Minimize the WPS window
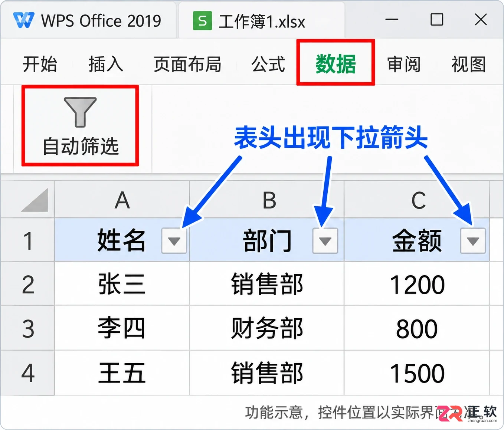Image resolution: width=504 pixels, height=430 pixels. tap(392, 19)
